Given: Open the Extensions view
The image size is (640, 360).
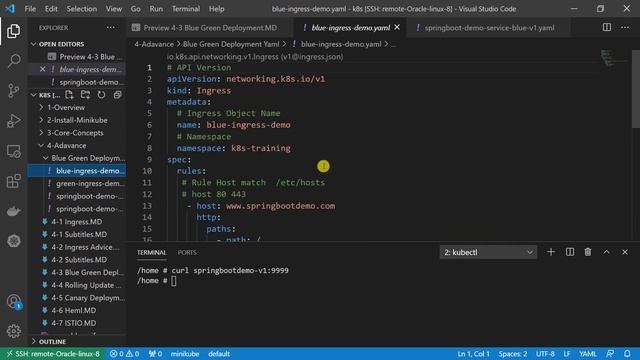Looking at the screenshot, I should [13, 181].
